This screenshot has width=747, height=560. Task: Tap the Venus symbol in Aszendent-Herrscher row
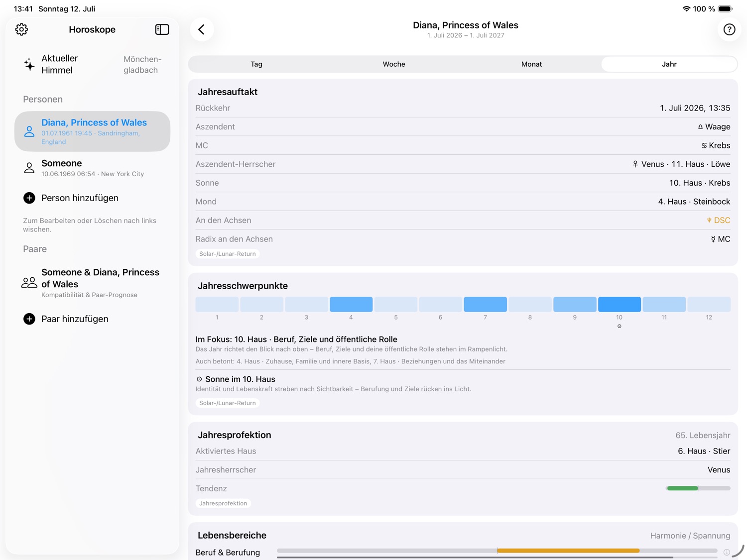pos(635,164)
